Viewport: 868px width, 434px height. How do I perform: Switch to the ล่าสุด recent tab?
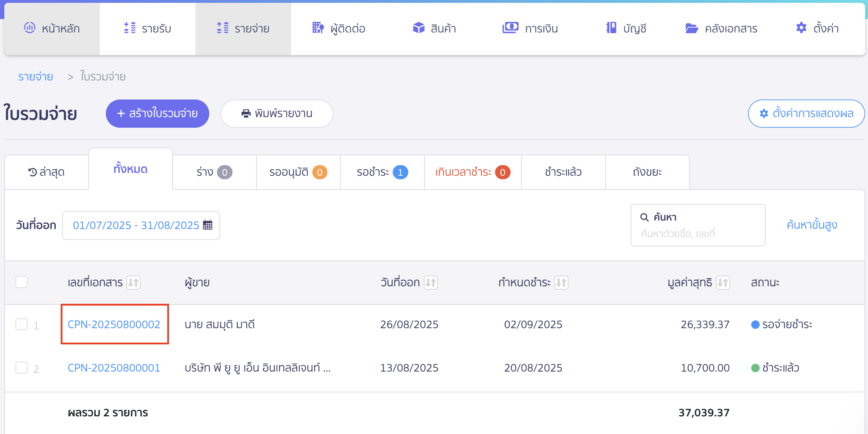click(47, 172)
